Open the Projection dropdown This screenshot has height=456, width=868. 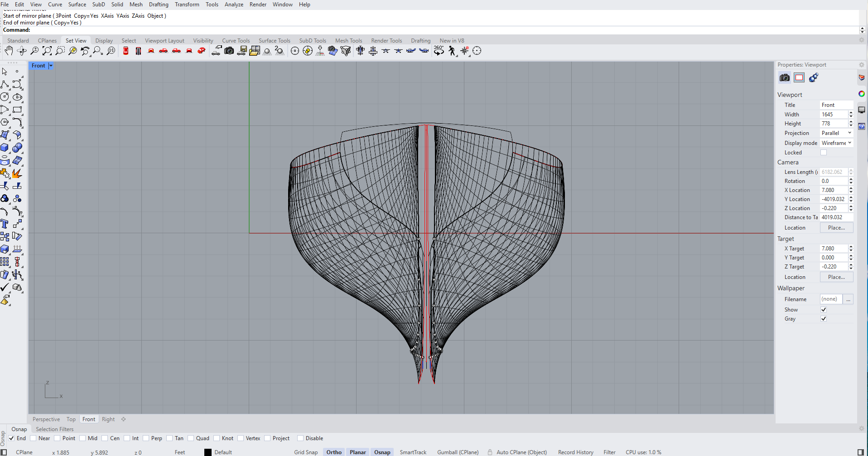pos(836,133)
